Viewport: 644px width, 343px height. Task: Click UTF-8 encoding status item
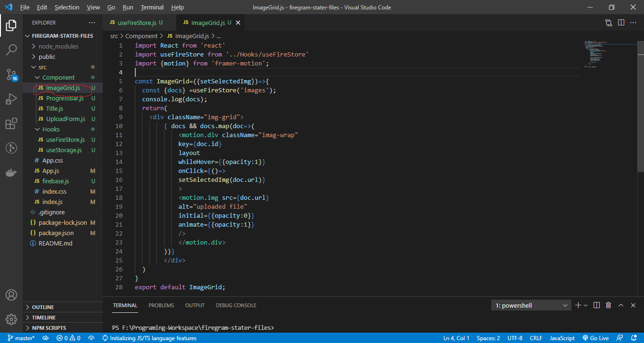pyautogui.click(x=515, y=338)
